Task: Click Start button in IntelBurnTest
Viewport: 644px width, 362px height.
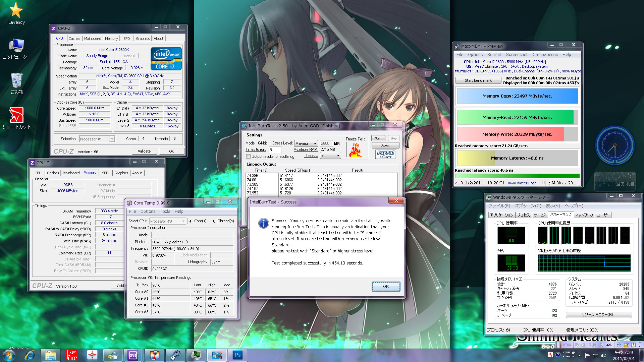Action: coord(378,138)
